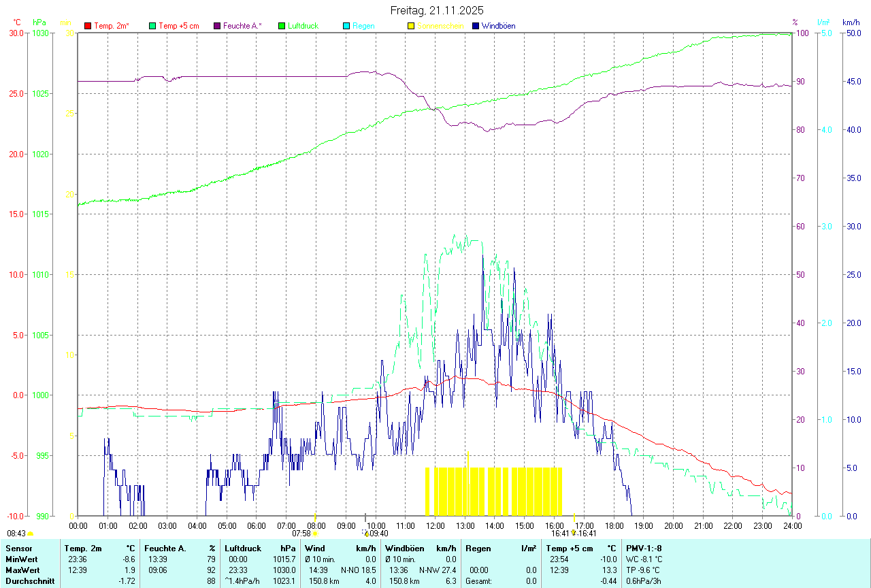Click the cyan Regen legend square
871x588 pixels.
coord(346,26)
